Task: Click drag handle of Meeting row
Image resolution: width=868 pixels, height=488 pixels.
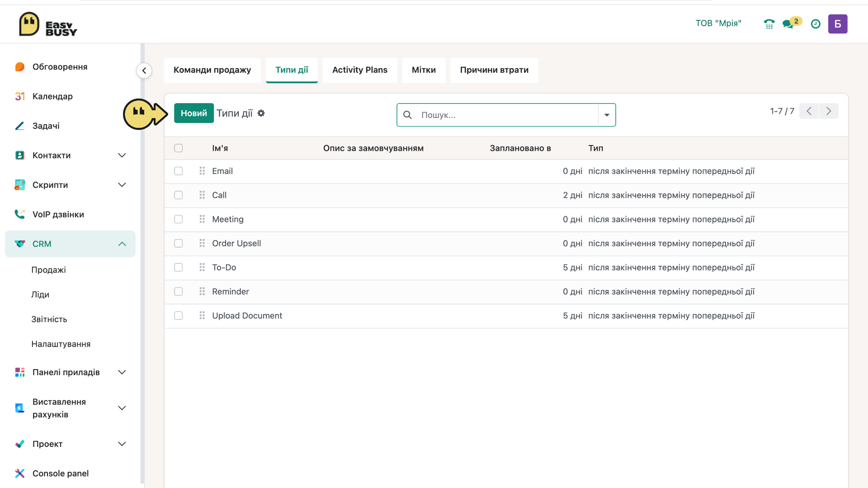Action: (x=202, y=219)
